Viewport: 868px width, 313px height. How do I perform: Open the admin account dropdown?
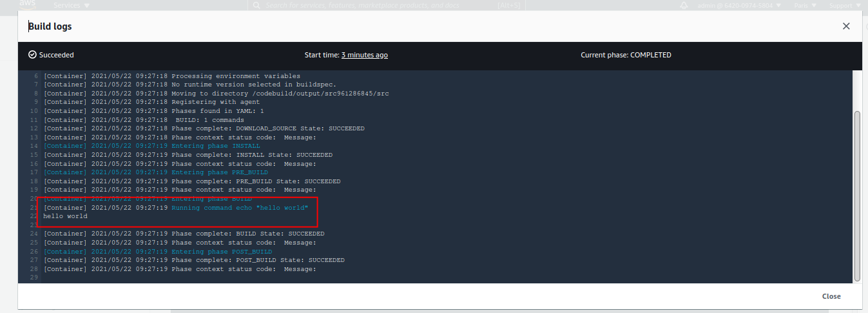(739, 5)
